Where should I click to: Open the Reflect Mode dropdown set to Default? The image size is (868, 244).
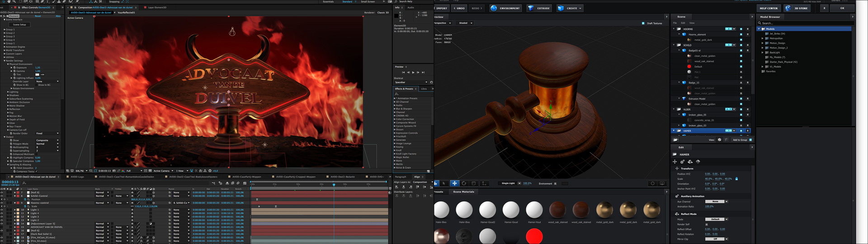pyautogui.click(x=717, y=219)
